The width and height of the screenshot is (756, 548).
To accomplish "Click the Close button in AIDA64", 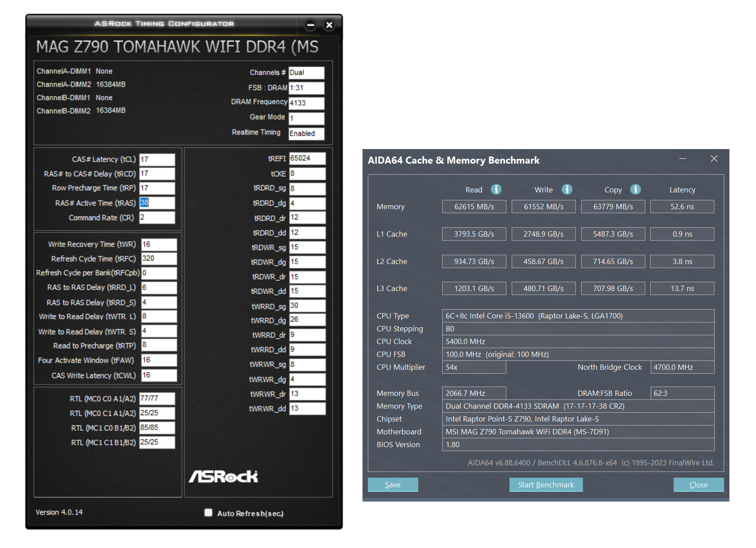I will (x=698, y=485).
